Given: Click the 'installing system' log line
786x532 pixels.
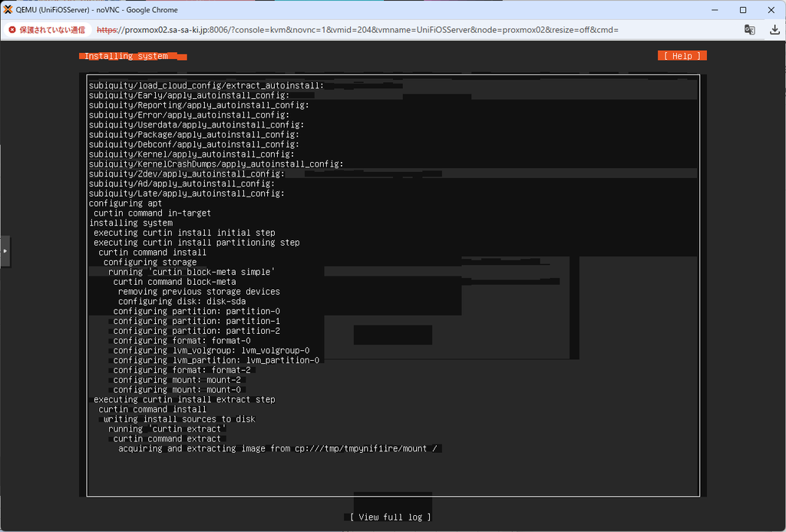Looking at the screenshot, I should coord(130,223).
